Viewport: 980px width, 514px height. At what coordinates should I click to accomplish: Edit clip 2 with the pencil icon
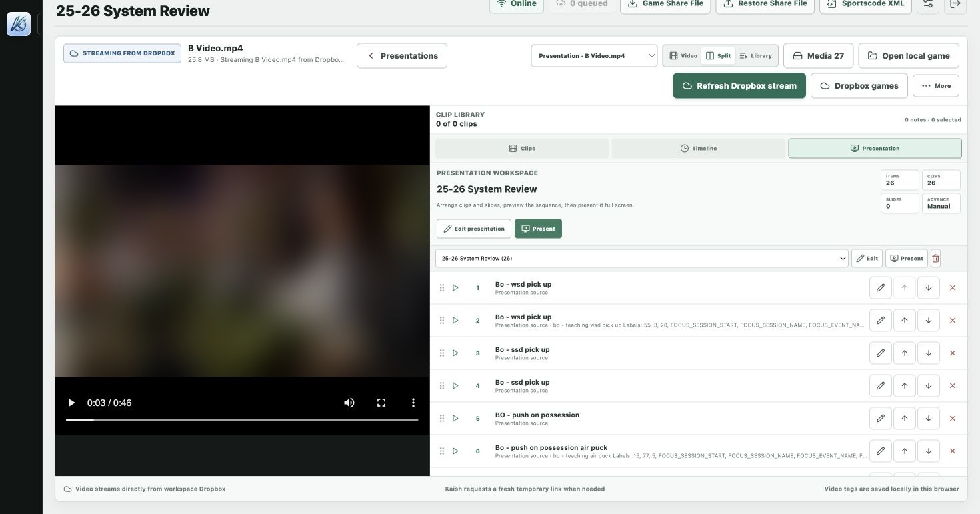click(881, 321)
